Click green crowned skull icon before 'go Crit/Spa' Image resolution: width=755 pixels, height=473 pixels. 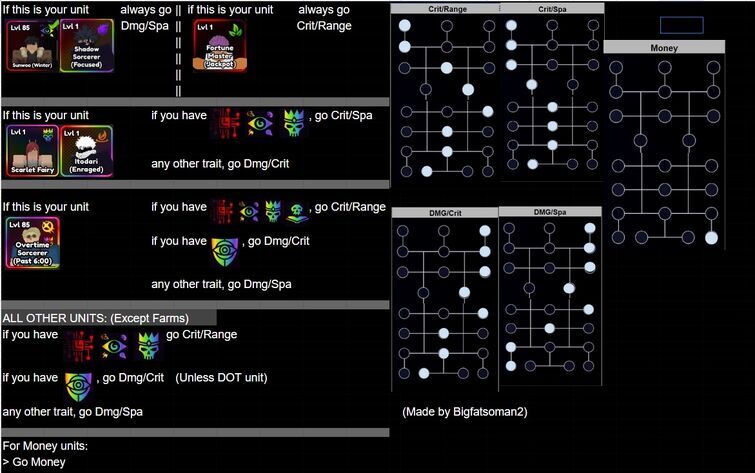[x=294, y=123]
